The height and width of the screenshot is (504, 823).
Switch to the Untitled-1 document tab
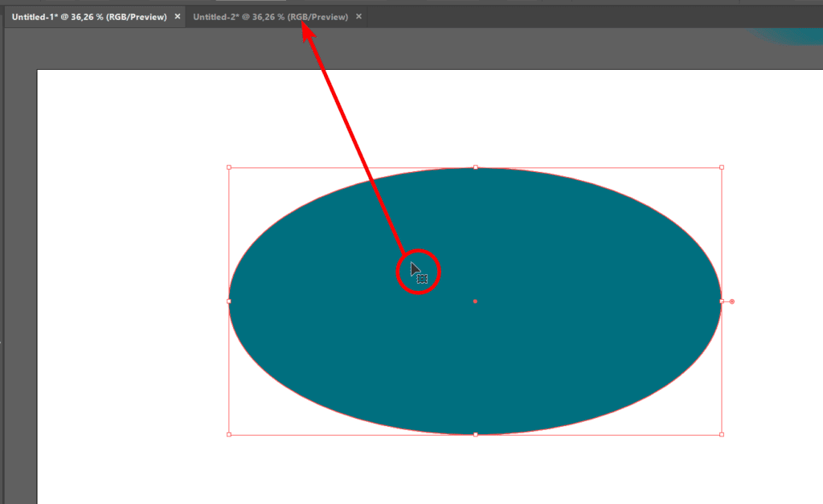click(88, 17)
